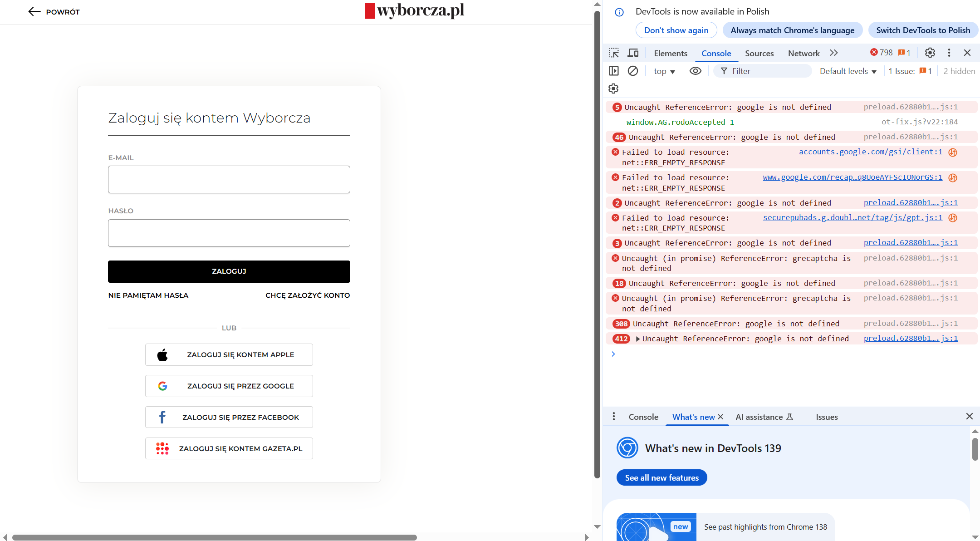
Task: Click the reload icon beside securepubads gpt.js error
Action: point(953,218)
